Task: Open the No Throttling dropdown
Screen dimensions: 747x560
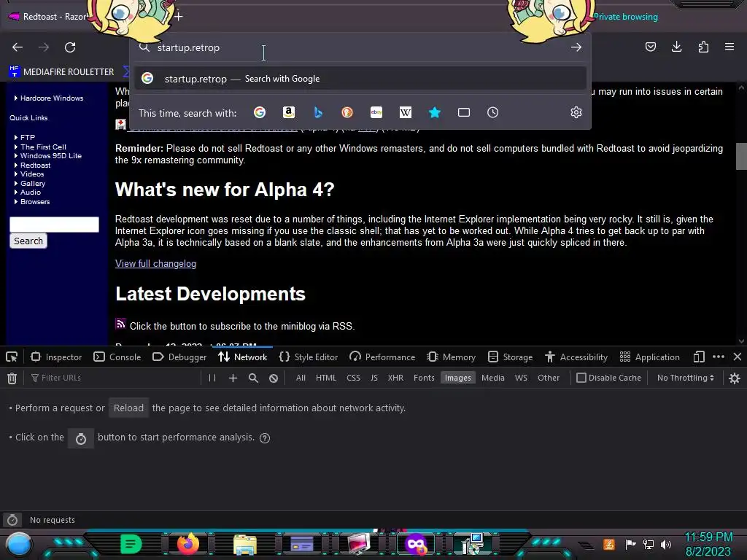Action: [x=686, y=378]
